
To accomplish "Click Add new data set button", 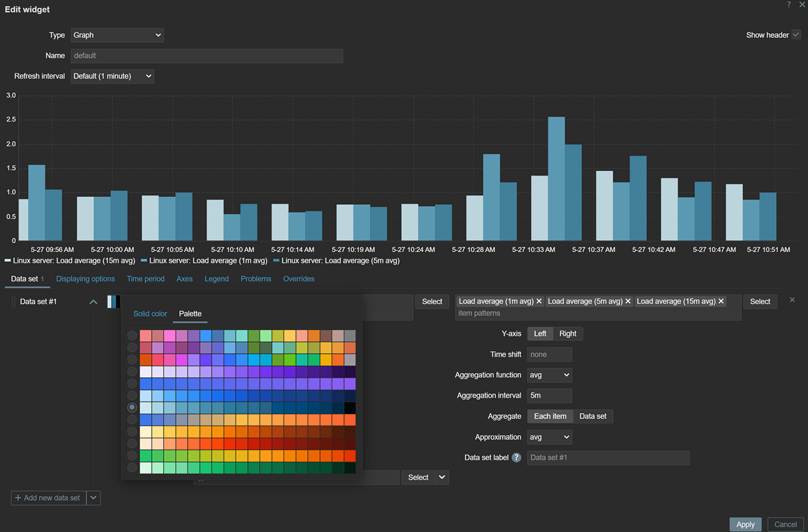I will click(x=49, y=497).
